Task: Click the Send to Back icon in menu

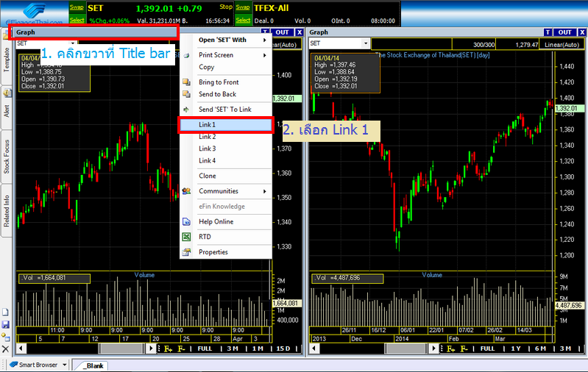Action: tap(186, 94)
